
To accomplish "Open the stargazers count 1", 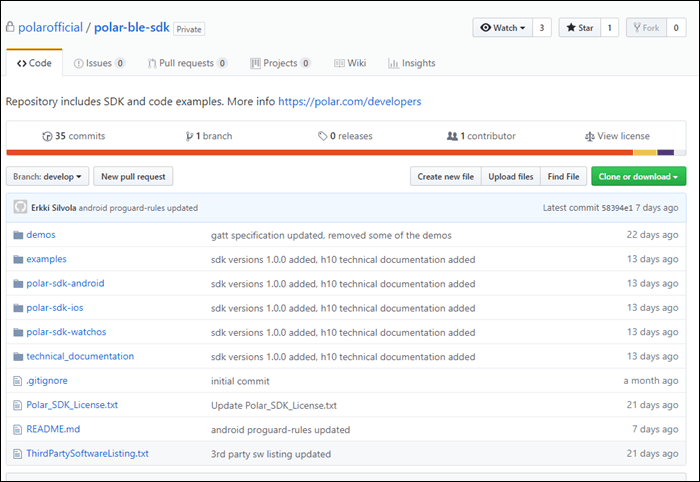I will coord(610,28).
